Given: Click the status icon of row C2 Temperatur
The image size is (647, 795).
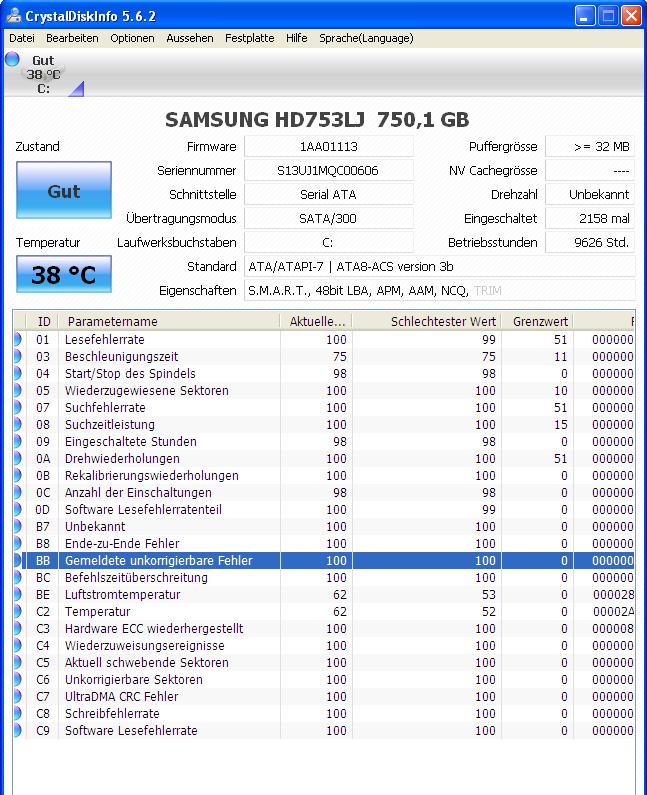Looking at the screenshot, I should click(x=18, y=611).
